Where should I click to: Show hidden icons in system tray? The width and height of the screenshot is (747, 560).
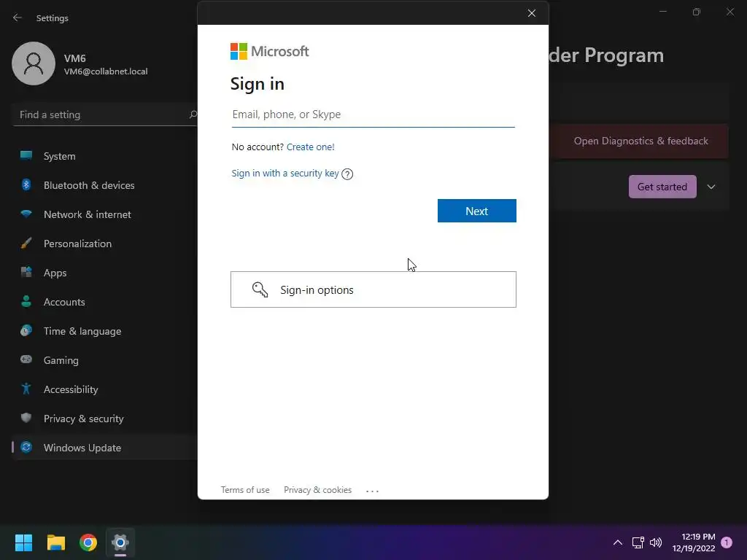coord(617,542)
